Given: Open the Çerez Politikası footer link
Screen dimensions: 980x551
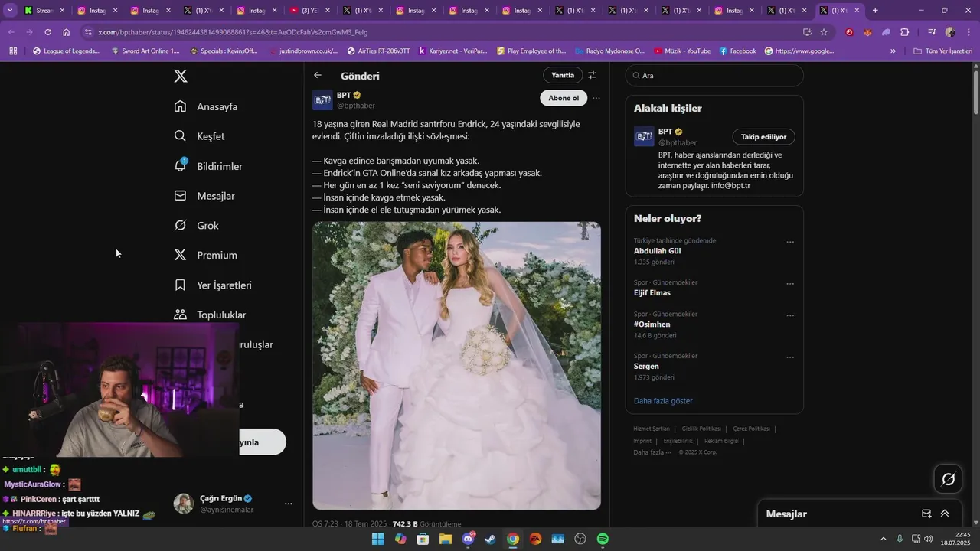Looking at the screenshot, I should pos(751,429).
